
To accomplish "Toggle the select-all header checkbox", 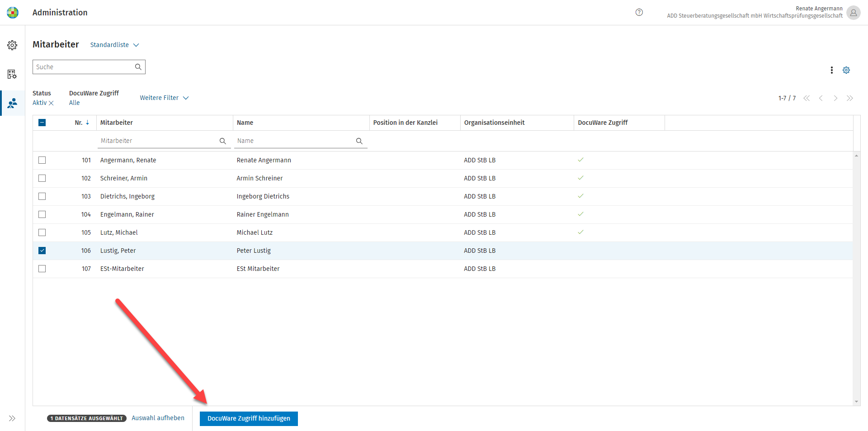I will tap(42, 123).
